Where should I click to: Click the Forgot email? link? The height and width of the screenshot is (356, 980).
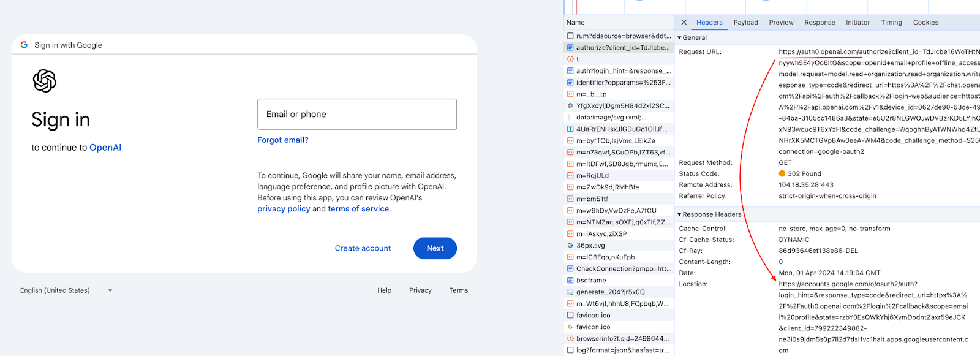(283, 140)
